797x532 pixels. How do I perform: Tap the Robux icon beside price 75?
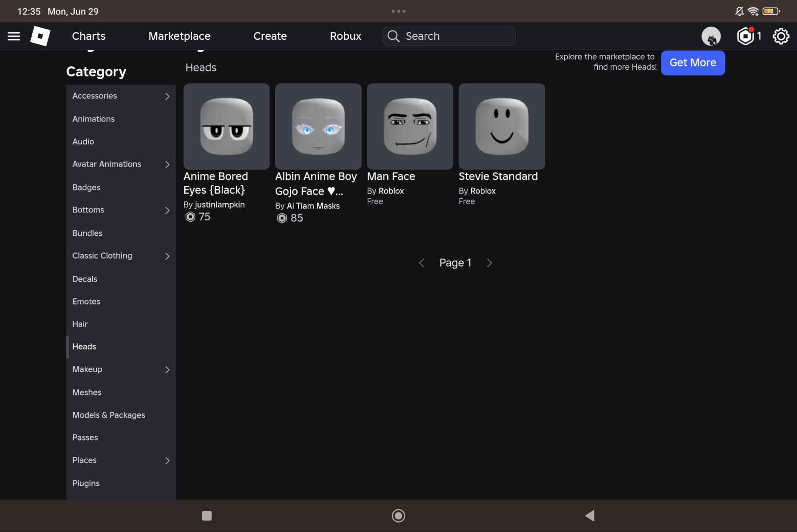190,217
